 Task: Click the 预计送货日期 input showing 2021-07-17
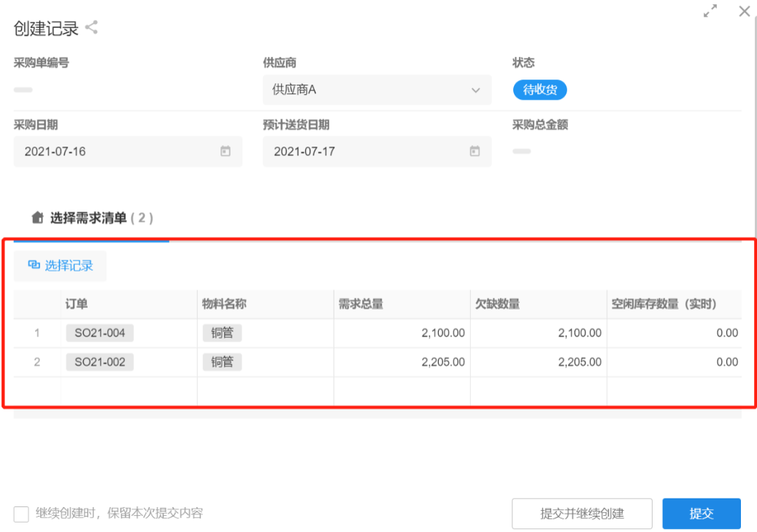[x=365, y=151]
